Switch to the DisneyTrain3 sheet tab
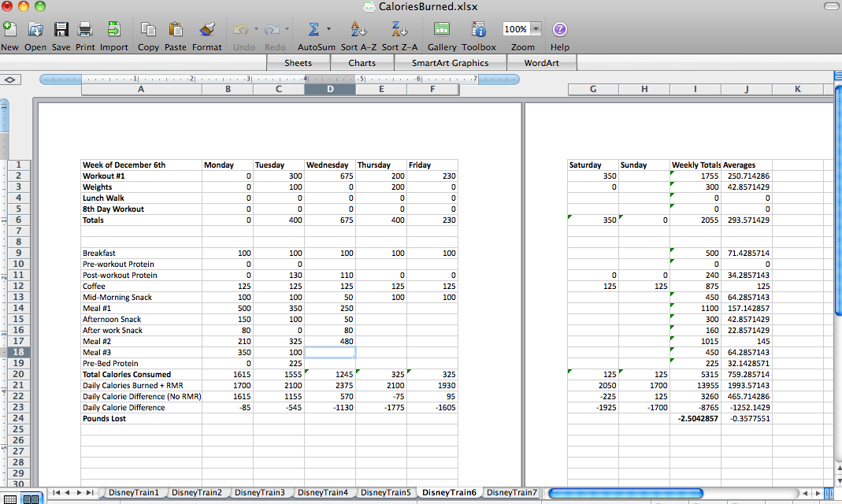Viewport: 842px width, 504px height. [x=260, y=492]
